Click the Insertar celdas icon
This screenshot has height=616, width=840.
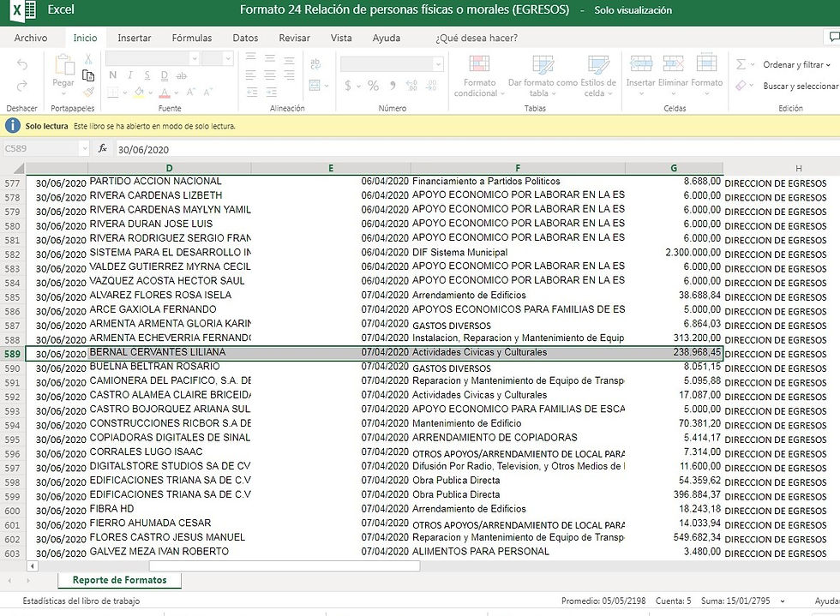point(640,64)
